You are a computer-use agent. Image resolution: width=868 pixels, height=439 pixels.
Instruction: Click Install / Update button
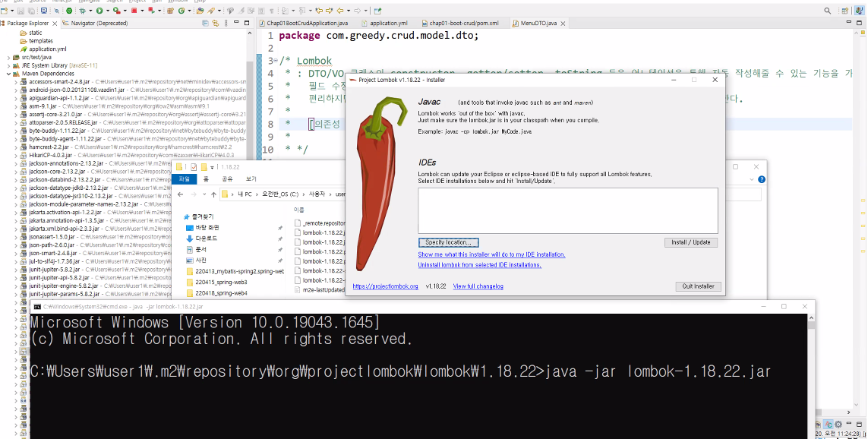click(x=691, y=242)
